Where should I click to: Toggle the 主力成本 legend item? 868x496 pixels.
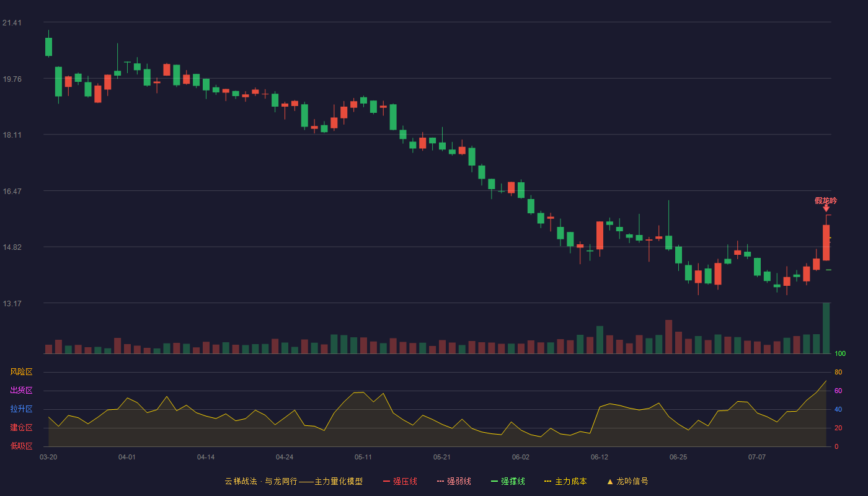click(565, 481)
